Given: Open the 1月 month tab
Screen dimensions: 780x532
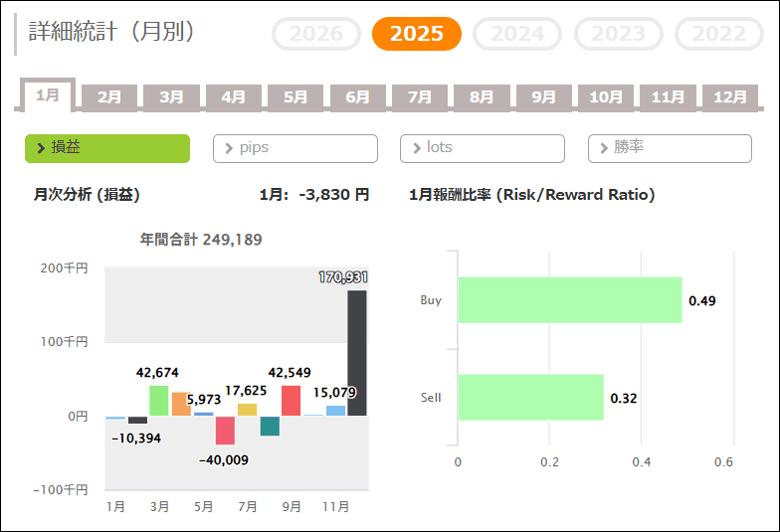Looking at the screenshot, I should coord(48,95).
